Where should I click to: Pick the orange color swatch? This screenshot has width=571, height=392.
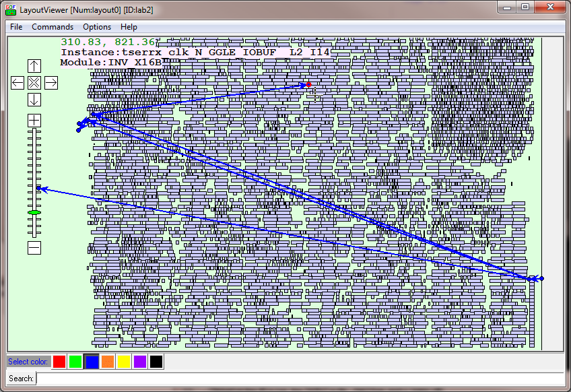[x=108, y=362]
